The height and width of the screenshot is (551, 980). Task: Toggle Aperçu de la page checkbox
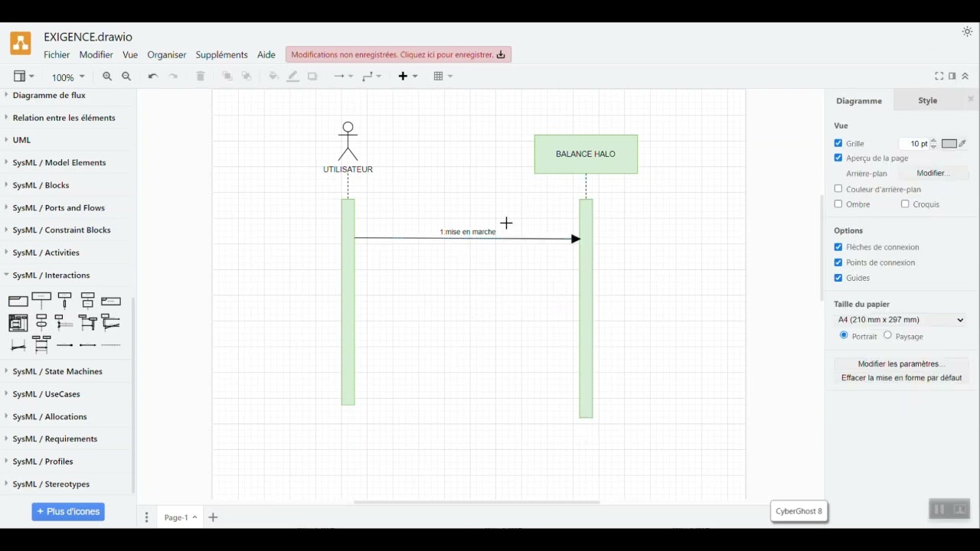click(838, 158)
